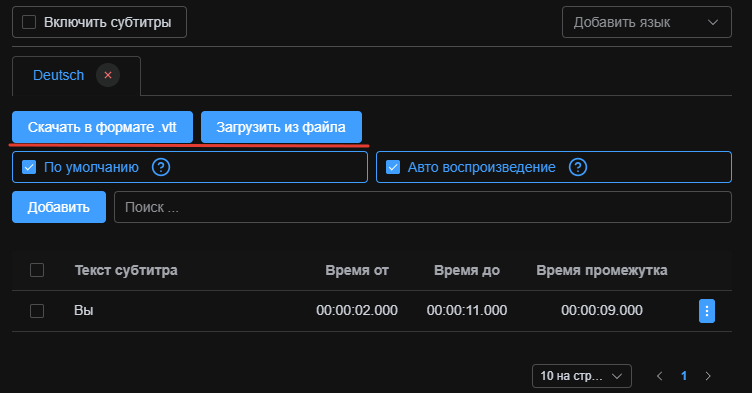Go to the previous page arrow
Screen dimensions: 752x393
point(659,376)
